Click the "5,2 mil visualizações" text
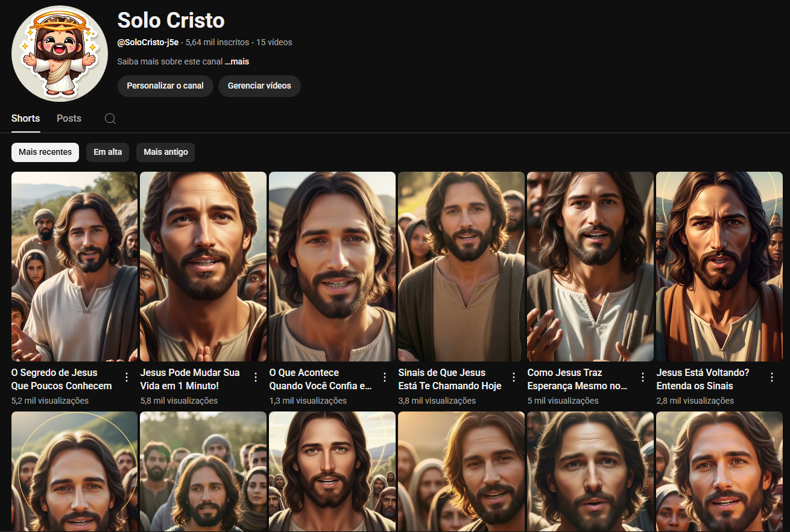This screenshot has height=532, width=790. [x=50, y=401]
